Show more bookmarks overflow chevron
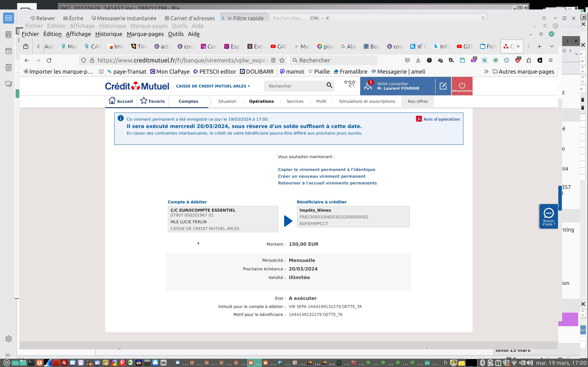This screenshot has width=588, height=367. coord(486,72)
